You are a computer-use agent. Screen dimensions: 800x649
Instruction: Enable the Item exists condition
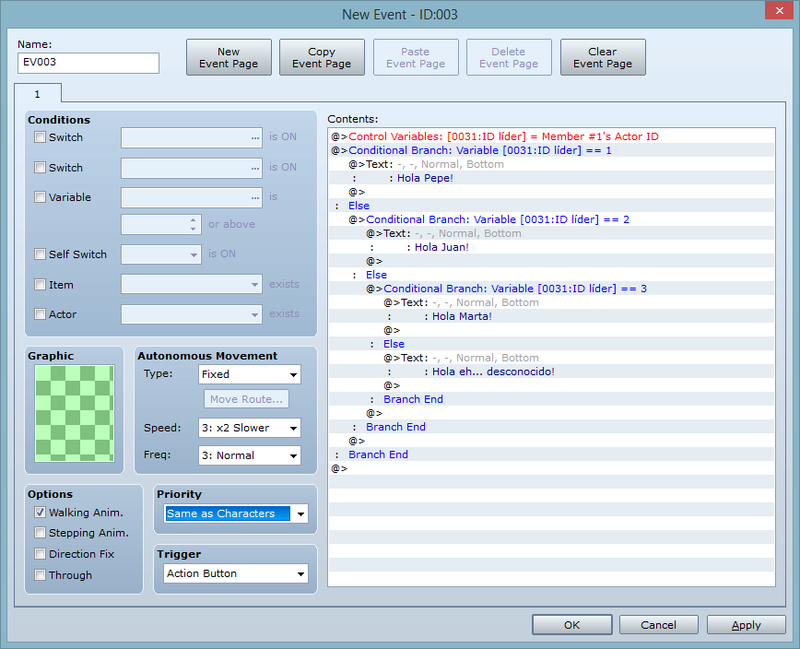pyautogui.click(x=40, y=284)
